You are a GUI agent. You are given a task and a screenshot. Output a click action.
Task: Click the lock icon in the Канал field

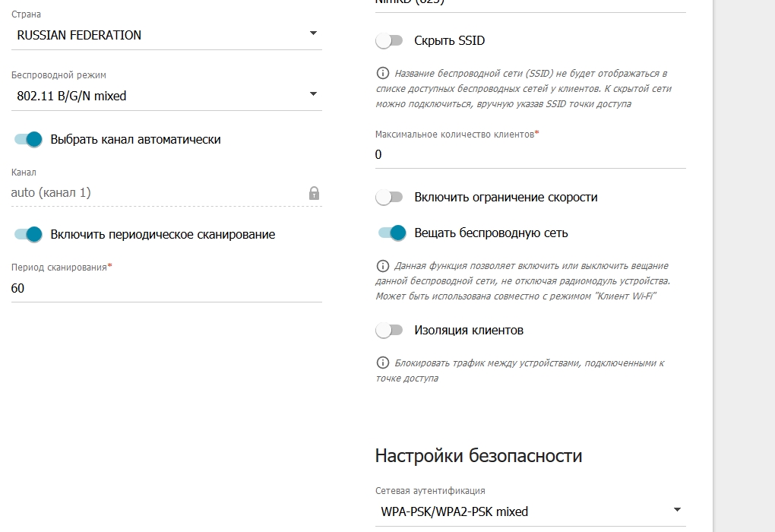pos(314,193)
